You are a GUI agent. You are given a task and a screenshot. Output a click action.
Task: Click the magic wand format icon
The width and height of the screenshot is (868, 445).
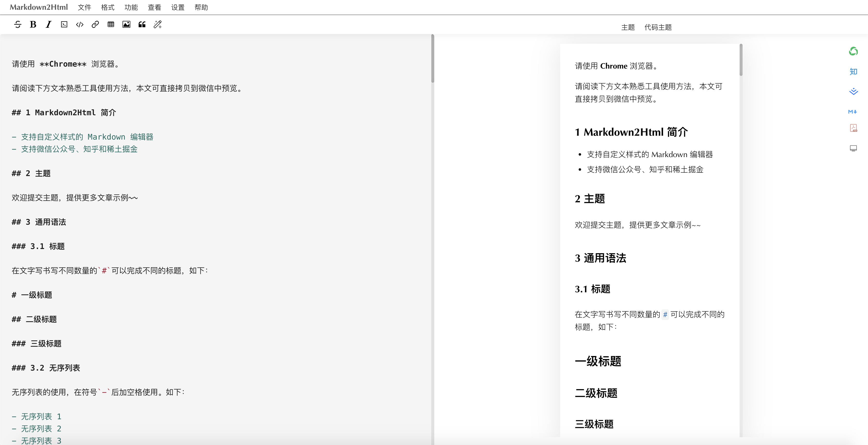pos(157,24)
